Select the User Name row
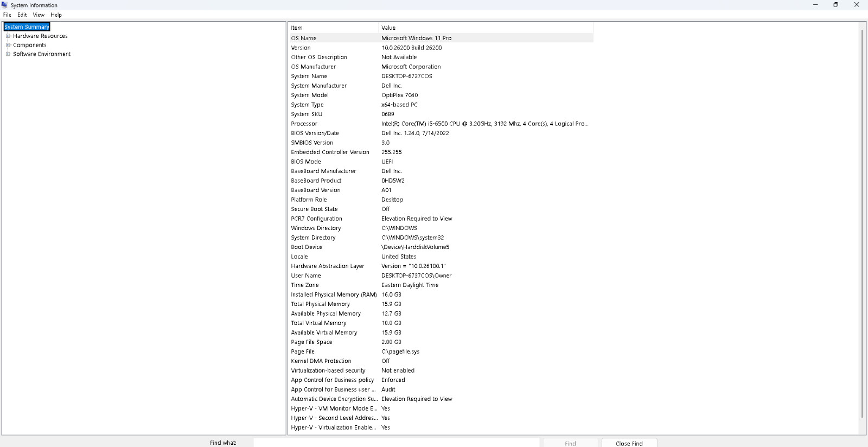 [441, 276]
